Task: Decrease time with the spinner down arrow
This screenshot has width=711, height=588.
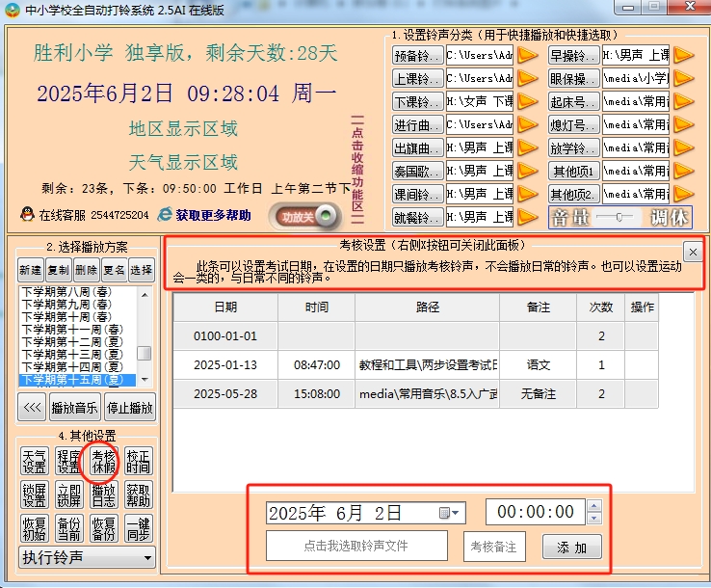Action: (594, 518)
